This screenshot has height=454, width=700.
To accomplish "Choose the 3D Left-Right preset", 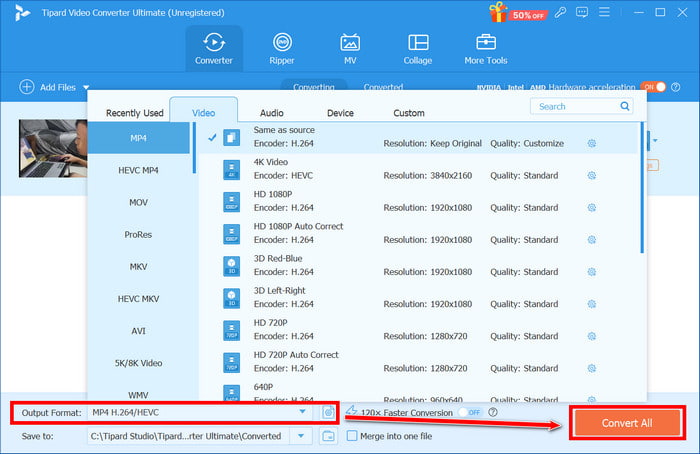I will (x=418, y=298).
